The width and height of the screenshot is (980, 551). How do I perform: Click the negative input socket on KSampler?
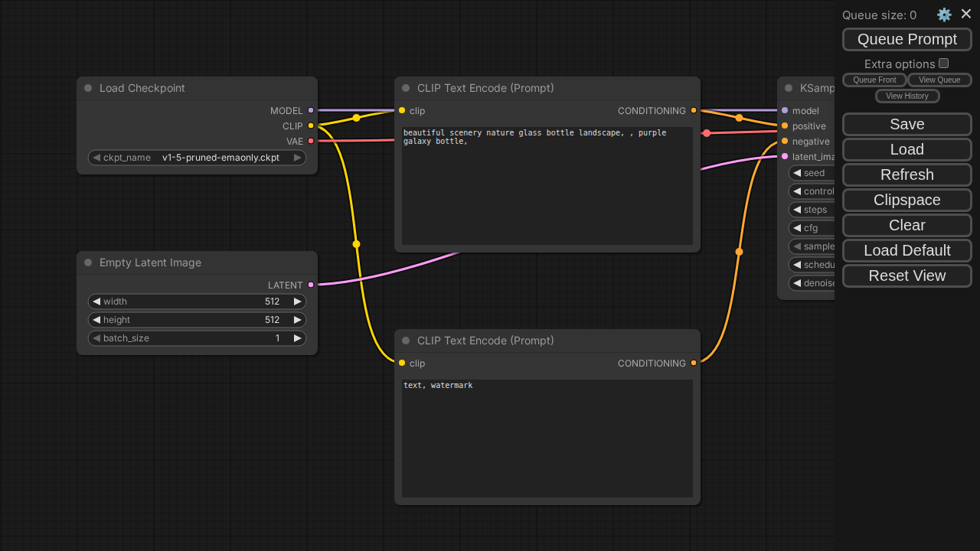tap(785, 141)
